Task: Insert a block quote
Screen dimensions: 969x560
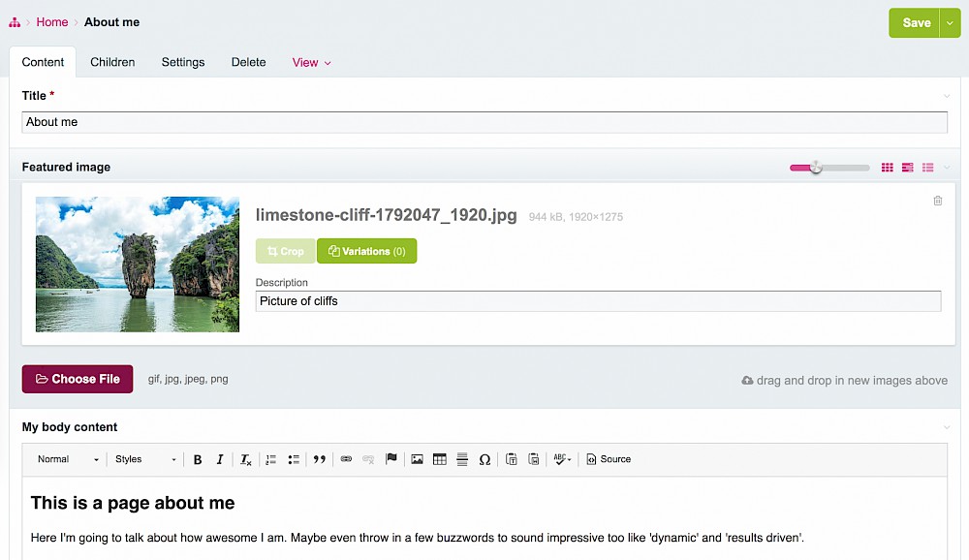Action: 319,459
